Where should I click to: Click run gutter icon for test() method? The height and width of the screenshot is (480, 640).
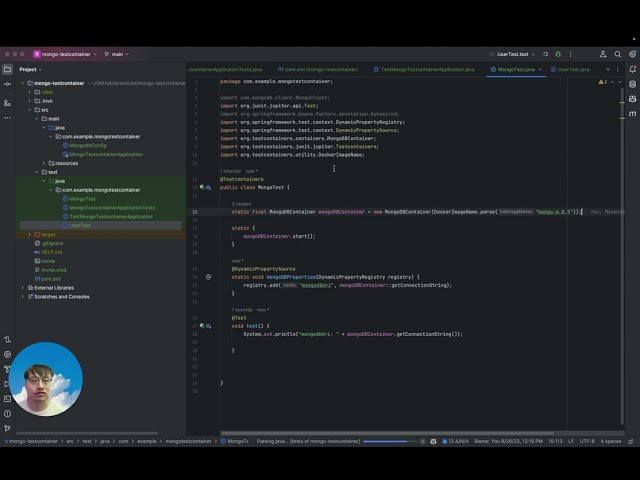click(x=202, y=326)
